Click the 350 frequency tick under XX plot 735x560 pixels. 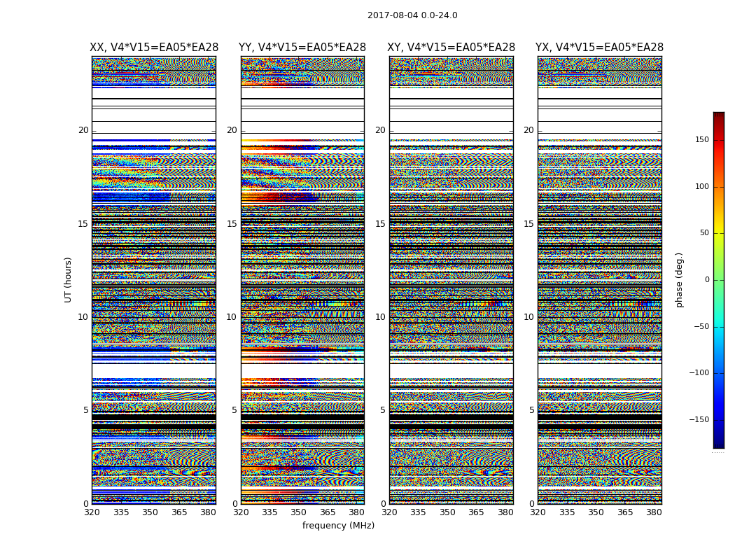click(150, 512)
